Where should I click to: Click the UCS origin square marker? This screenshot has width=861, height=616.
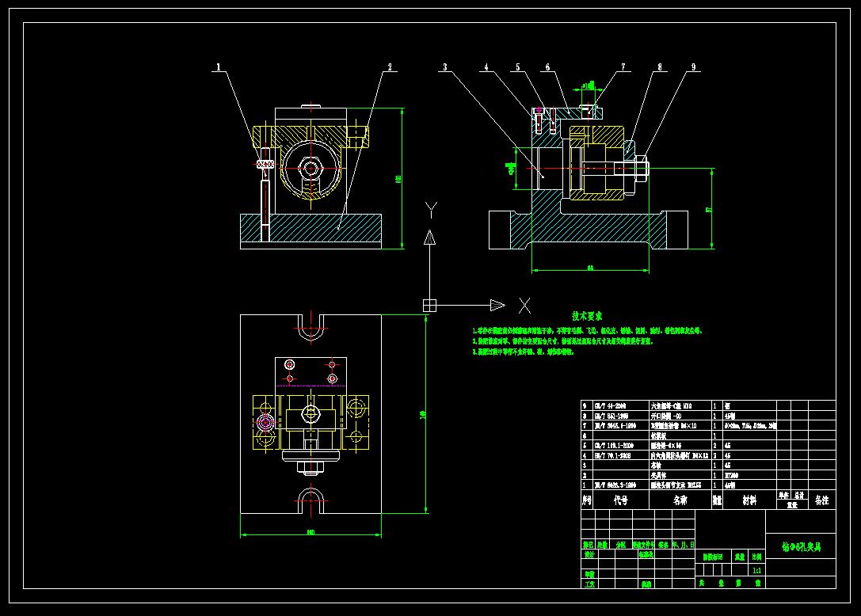429,306
